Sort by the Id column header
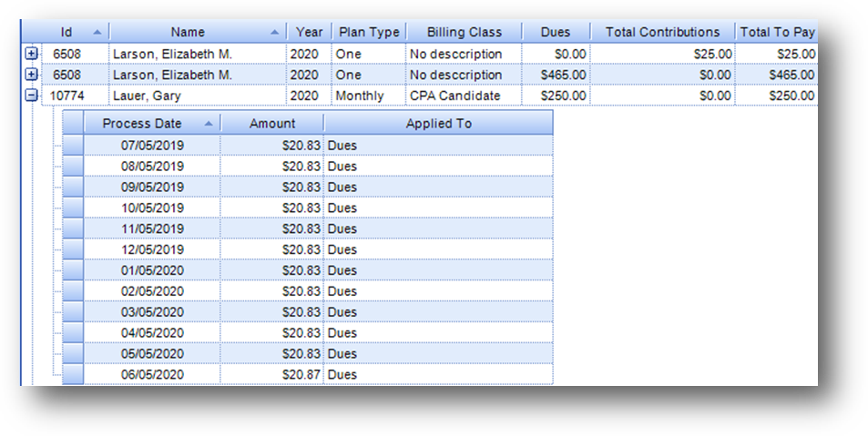Image resolution: width=868 pixels, height=436 pixels. pyautogui.click(x=66, y=32)
